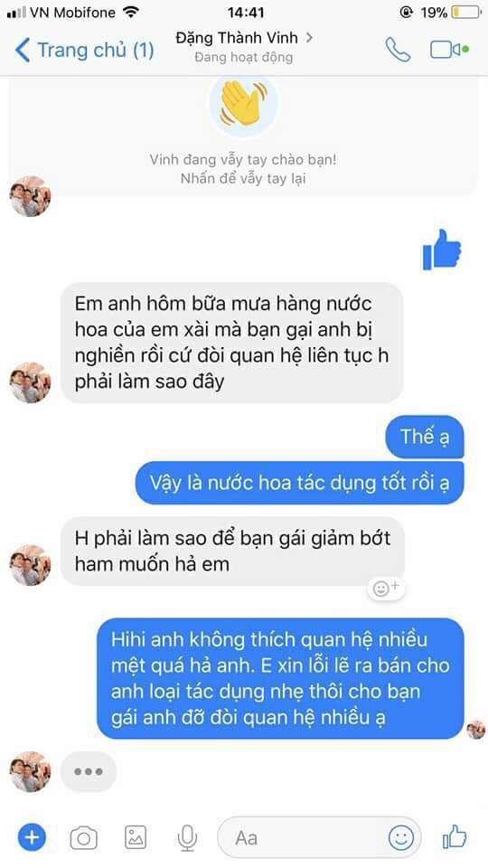Start a voice call with the phone icon
The image size is (488, 868).
[398, 51]
